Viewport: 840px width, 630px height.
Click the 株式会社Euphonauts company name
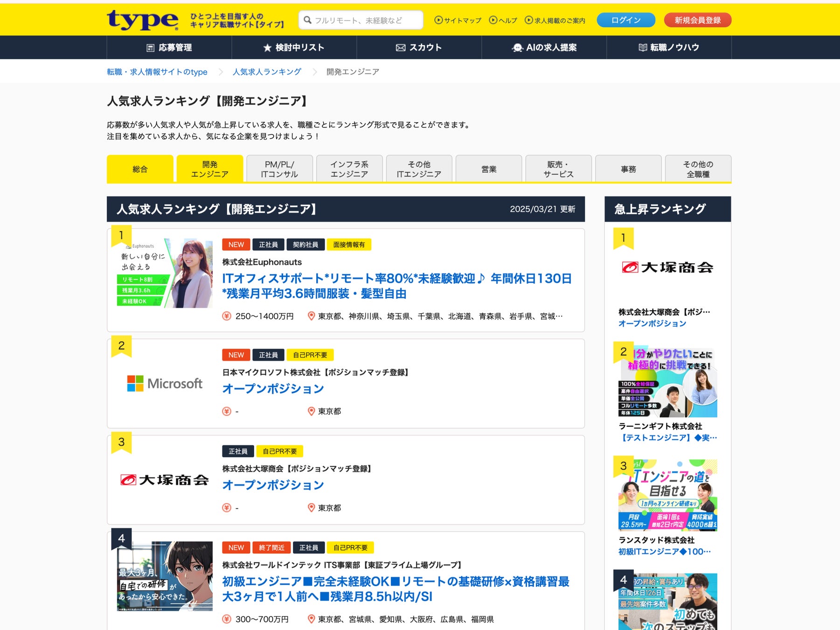point(262,262)
